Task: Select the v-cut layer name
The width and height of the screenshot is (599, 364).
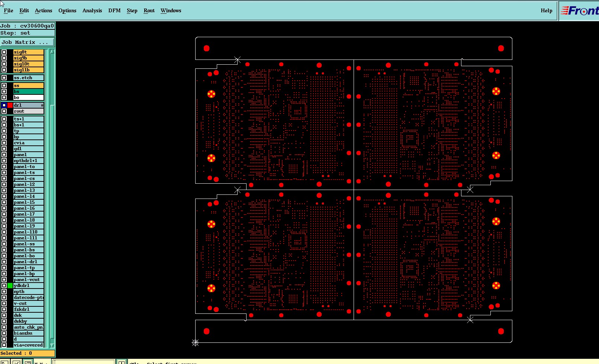Action: 29,303
